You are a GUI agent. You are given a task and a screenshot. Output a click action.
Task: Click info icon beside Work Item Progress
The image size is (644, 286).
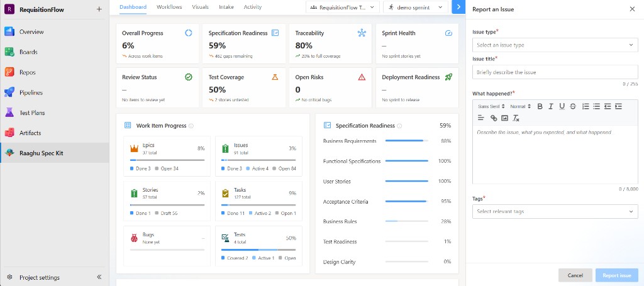(191, 126)
